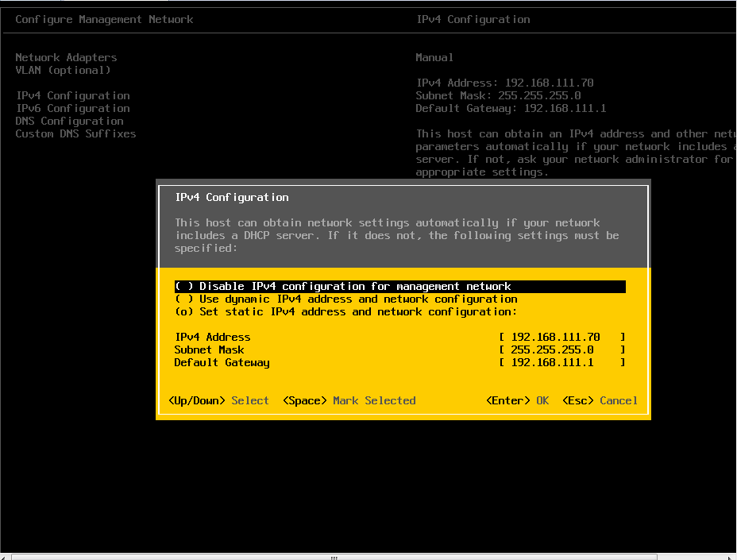Click the IPv4 Configuration dialog title
The height and width of the screenshot is (560, 737).
tap(232, 197)
